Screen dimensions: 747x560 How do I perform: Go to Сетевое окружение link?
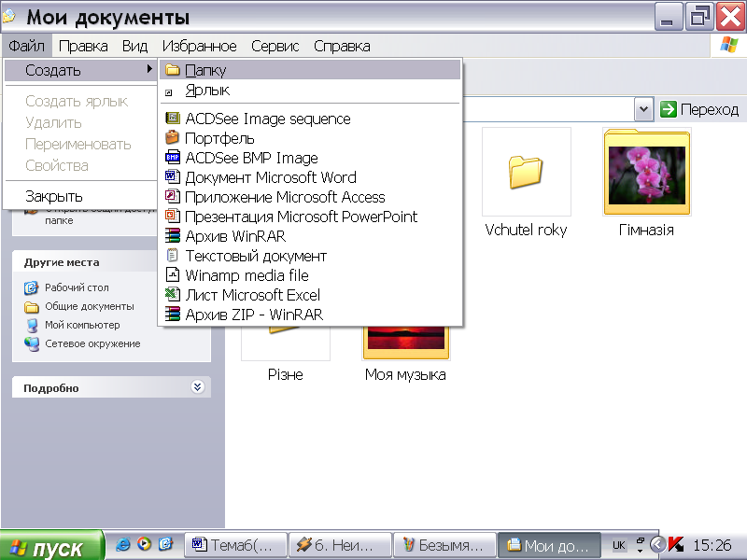coord(92,343)
